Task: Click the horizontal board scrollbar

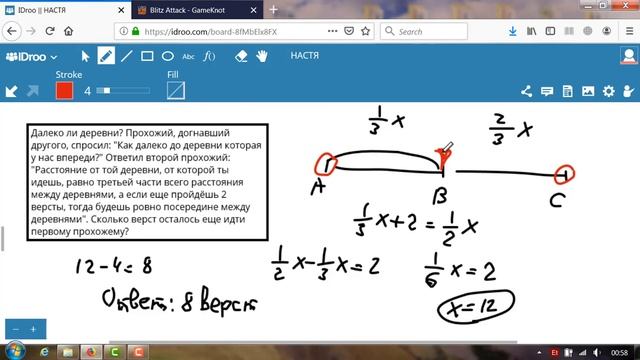Action: [x=313, y=342]
